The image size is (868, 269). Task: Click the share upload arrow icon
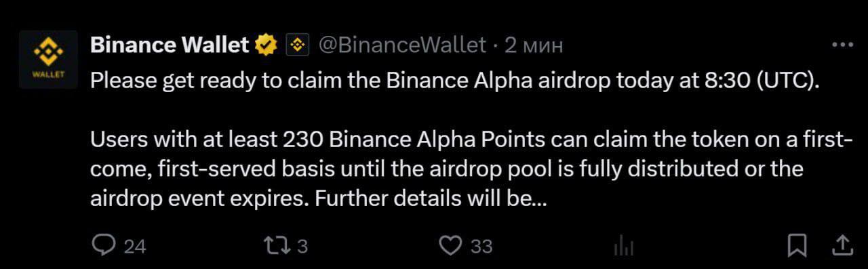(842, 245)
